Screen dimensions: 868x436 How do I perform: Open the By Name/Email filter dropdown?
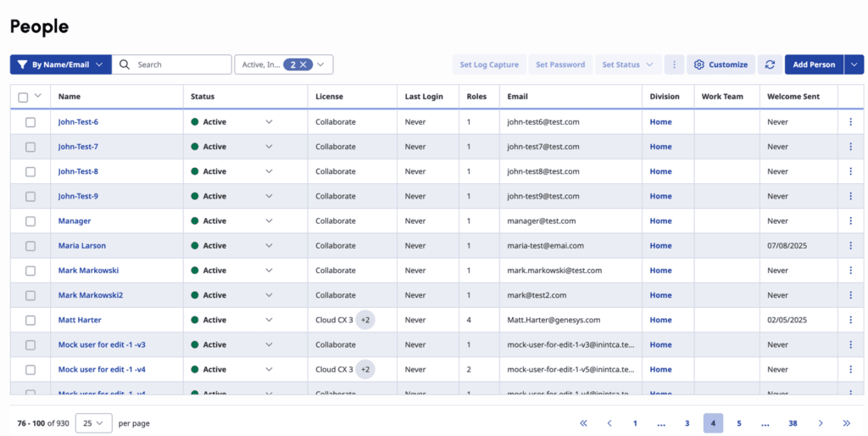(61, 64)
